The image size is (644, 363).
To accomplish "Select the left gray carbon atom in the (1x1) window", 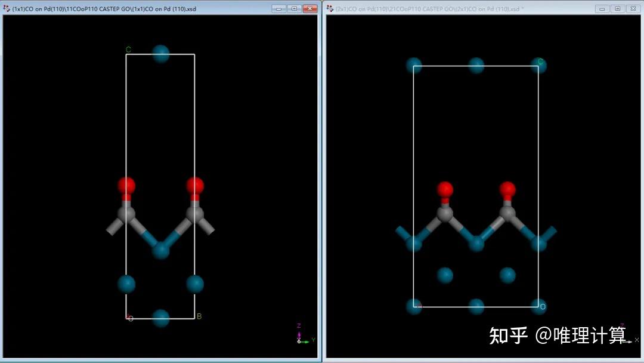I will pyautogui.click(x=126, y=214).
